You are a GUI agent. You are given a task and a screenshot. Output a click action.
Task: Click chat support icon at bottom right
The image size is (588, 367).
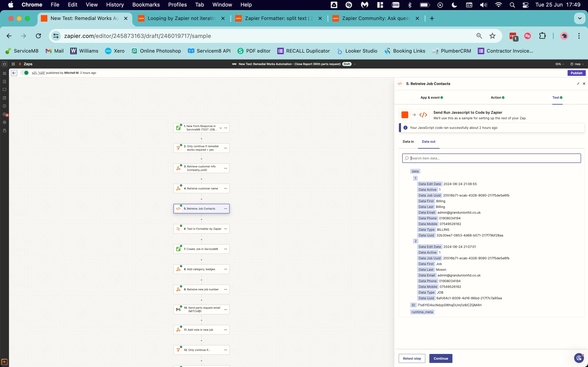click(x=579, y=358)
